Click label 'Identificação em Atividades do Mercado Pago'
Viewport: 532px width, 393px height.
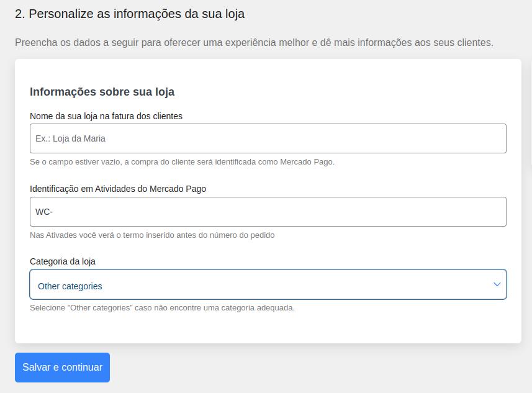point(118,189)
